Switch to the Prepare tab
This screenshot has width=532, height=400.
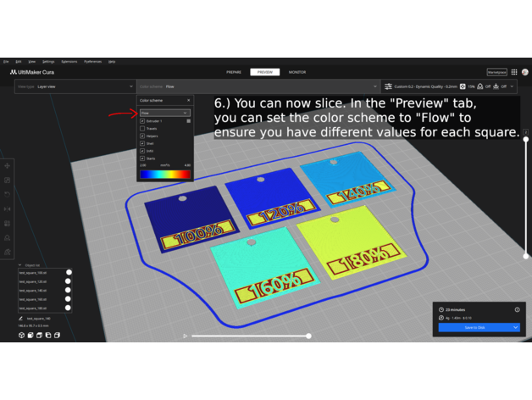tap(235, 73)
